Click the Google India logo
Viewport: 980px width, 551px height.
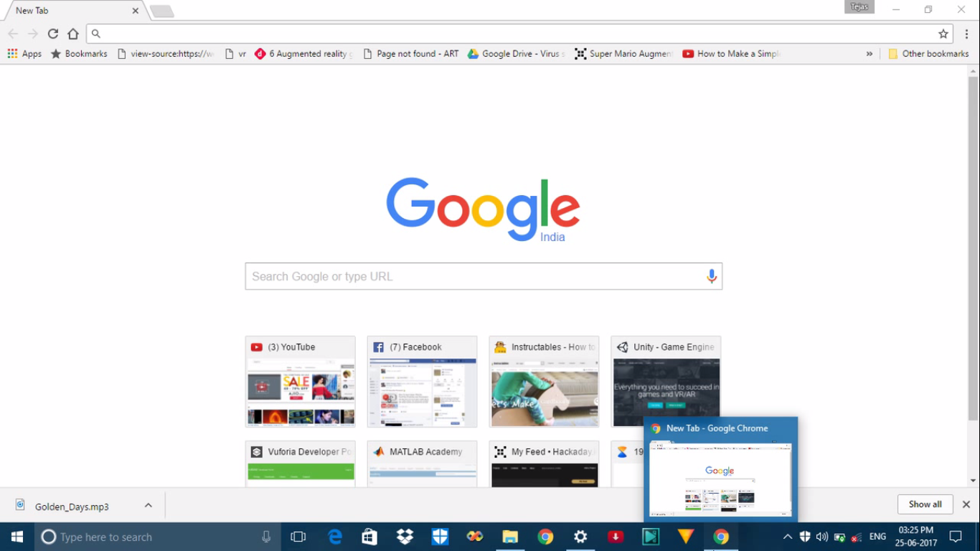483,209
